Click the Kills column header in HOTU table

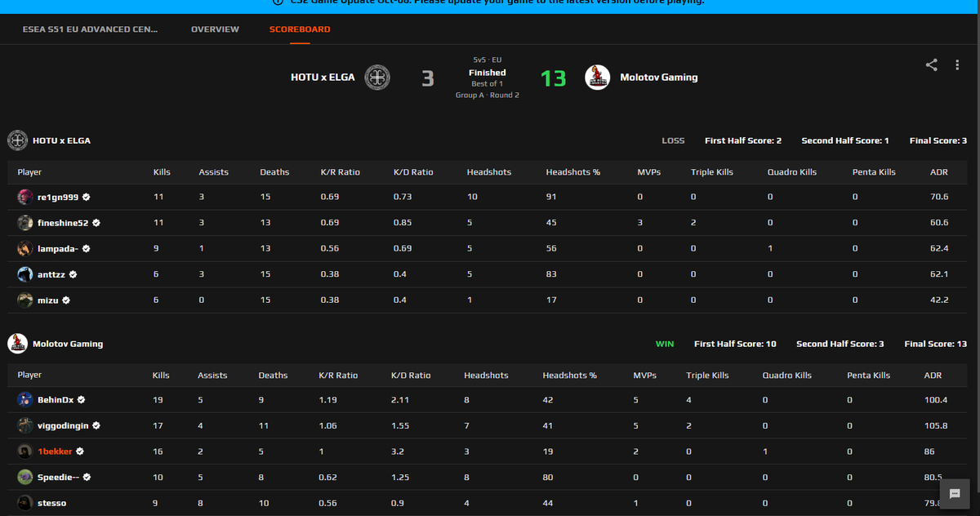coord(162,172)
